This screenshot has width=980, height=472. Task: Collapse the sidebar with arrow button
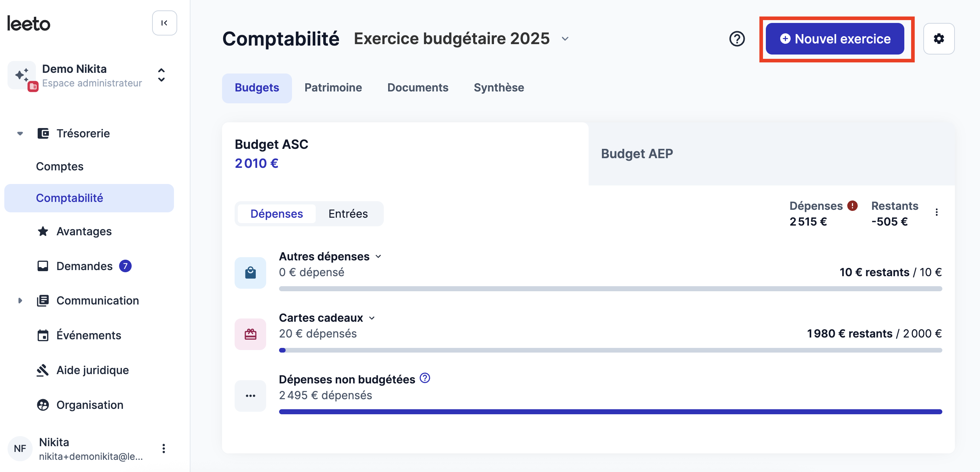[x=164, y=23]
